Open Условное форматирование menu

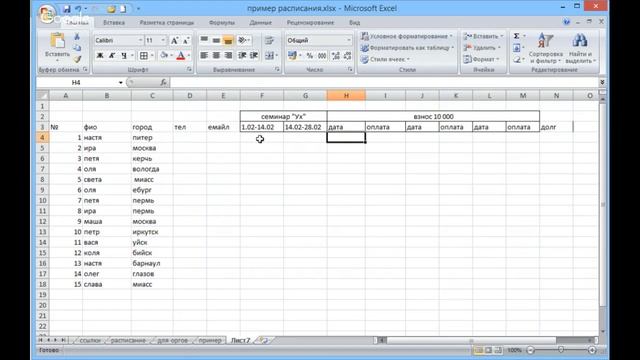407,36
